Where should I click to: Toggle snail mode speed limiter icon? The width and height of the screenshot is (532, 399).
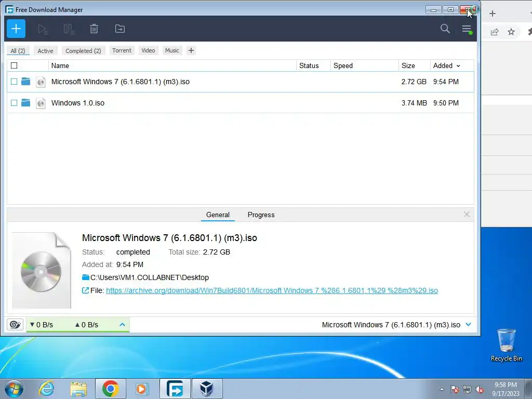[15, 325]
